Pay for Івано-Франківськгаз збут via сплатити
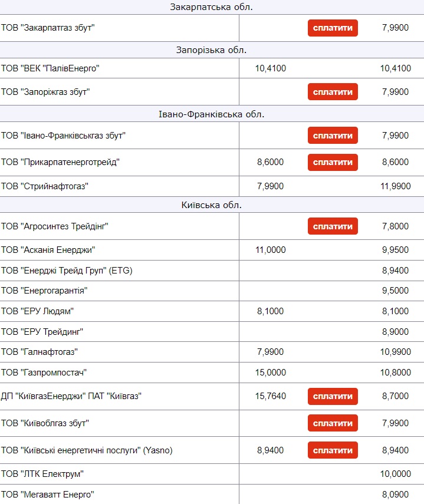The width and height of the screenshot is (424, 504). click(333, 136)
